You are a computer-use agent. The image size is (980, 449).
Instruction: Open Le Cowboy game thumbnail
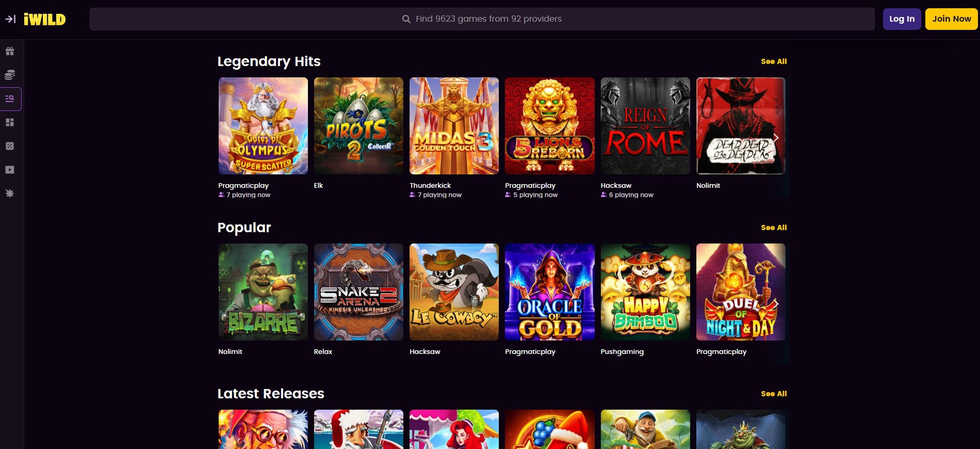click(454, 292)
